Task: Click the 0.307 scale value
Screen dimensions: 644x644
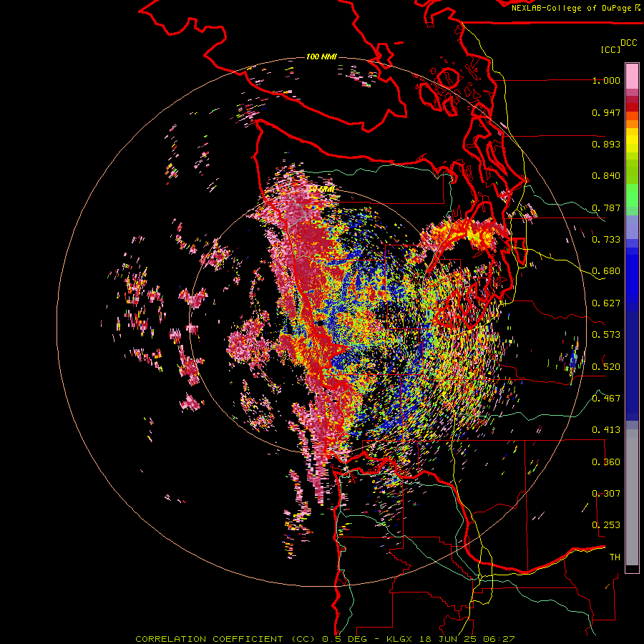Action: click(606, 493)
